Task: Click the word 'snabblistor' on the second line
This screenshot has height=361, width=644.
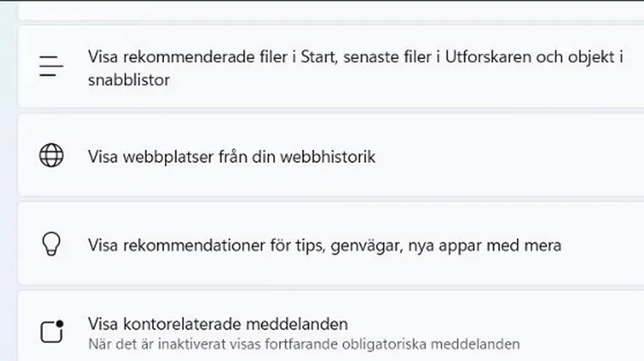Action: [x=129, y=80]
